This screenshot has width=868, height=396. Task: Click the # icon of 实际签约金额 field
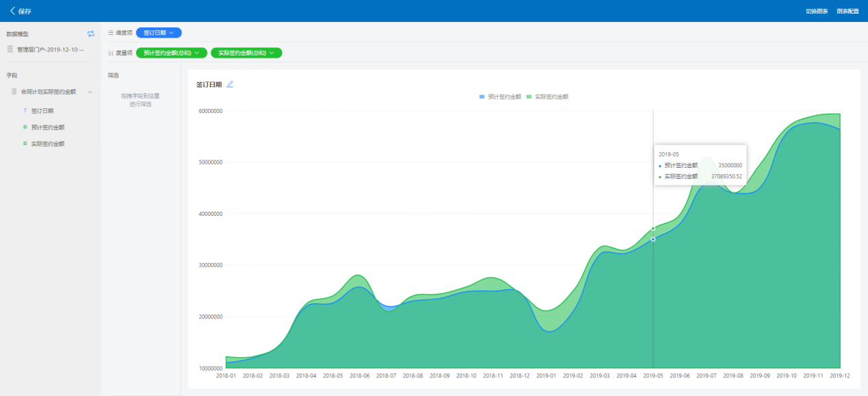coord(25,144)
